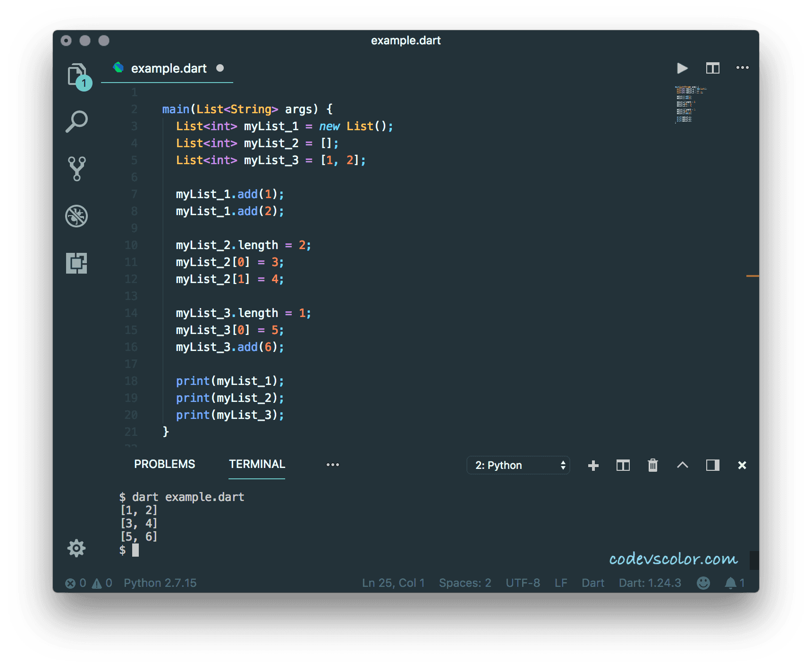Viewport: 812px width, 668px height.
Task: Change language mode Dart
Action: point(593,583)
